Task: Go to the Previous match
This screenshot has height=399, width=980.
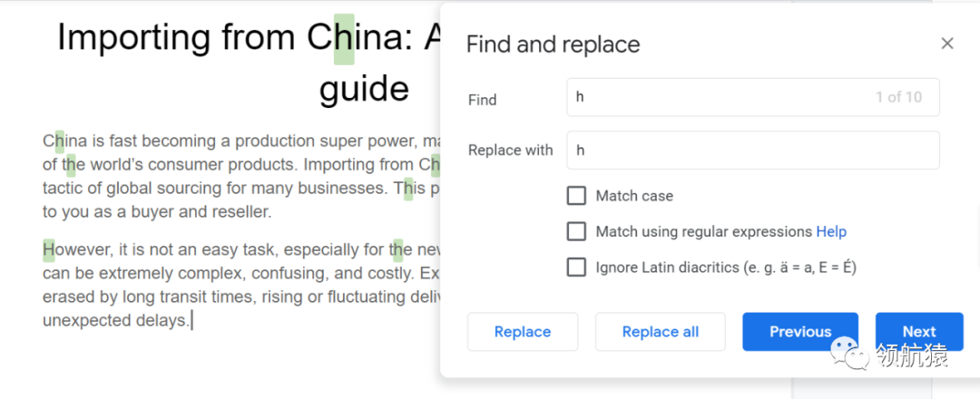Action: (x=799, y=332)
